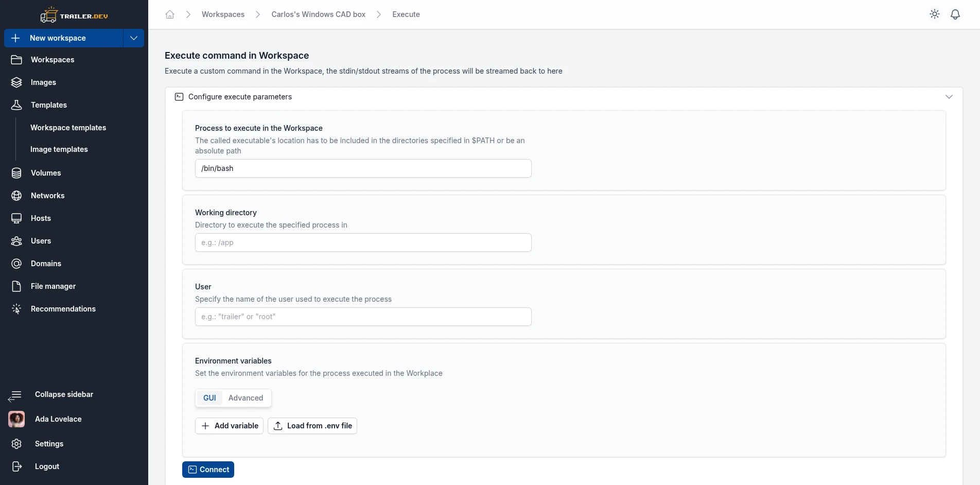Click the Settings gear icon
Viewport: 980px width, 485px height.
[x=16, y=444]
